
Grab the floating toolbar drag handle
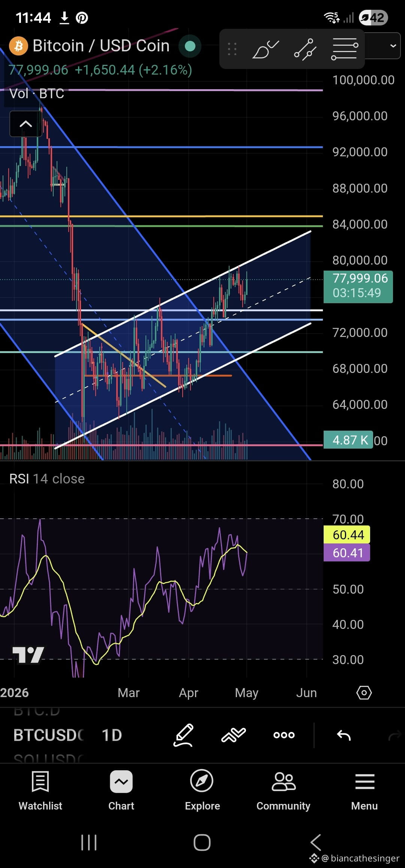[x=232, y=49]
